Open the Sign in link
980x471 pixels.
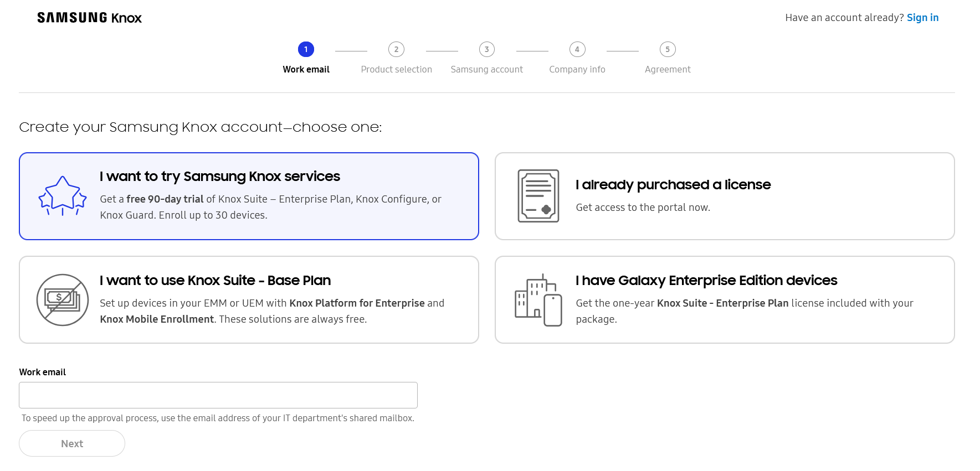(922, 18)
